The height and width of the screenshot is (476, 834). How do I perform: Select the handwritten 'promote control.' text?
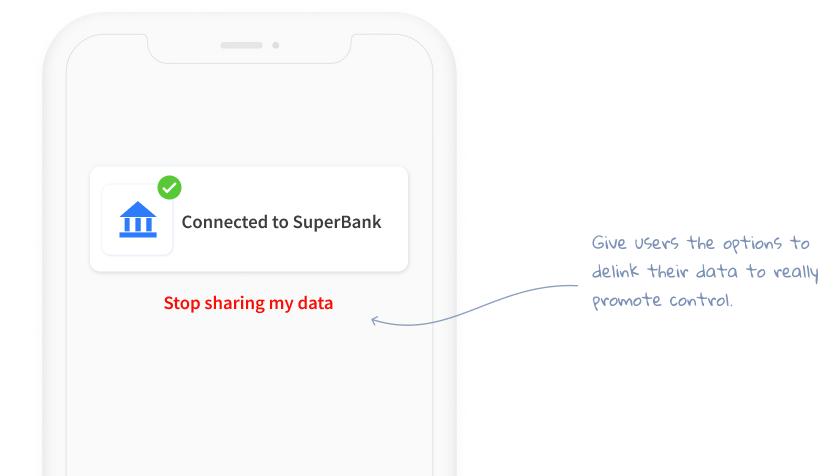[662, 300]
